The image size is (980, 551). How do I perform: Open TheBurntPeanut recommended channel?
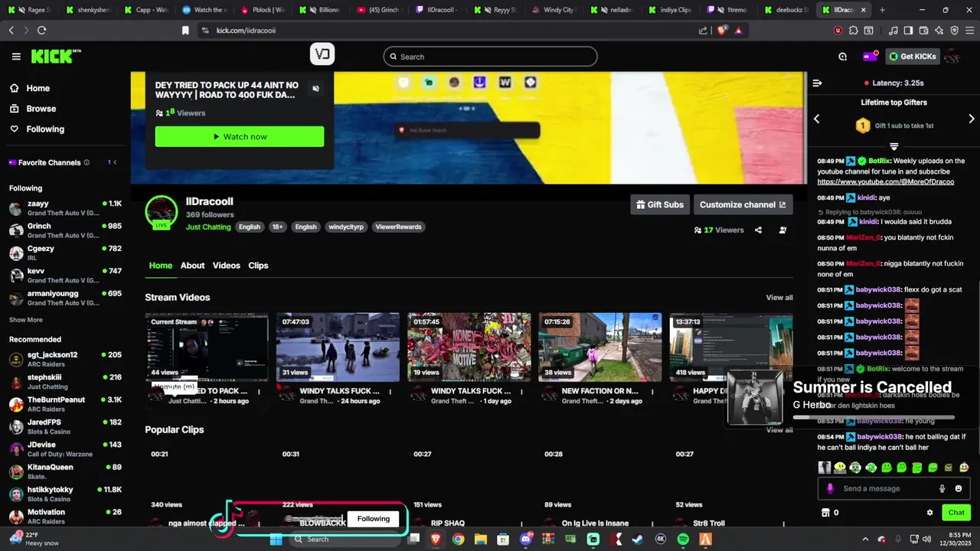[x=65, y=404]
